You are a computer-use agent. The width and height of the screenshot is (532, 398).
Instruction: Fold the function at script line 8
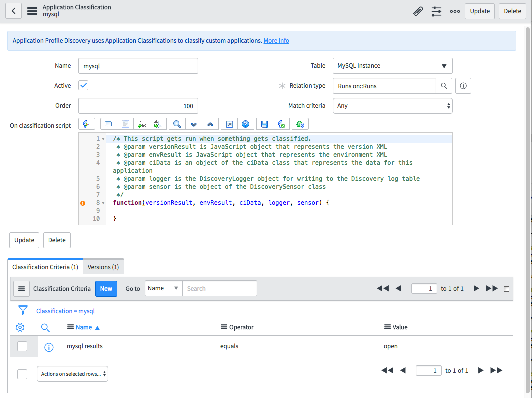[103, 203]
